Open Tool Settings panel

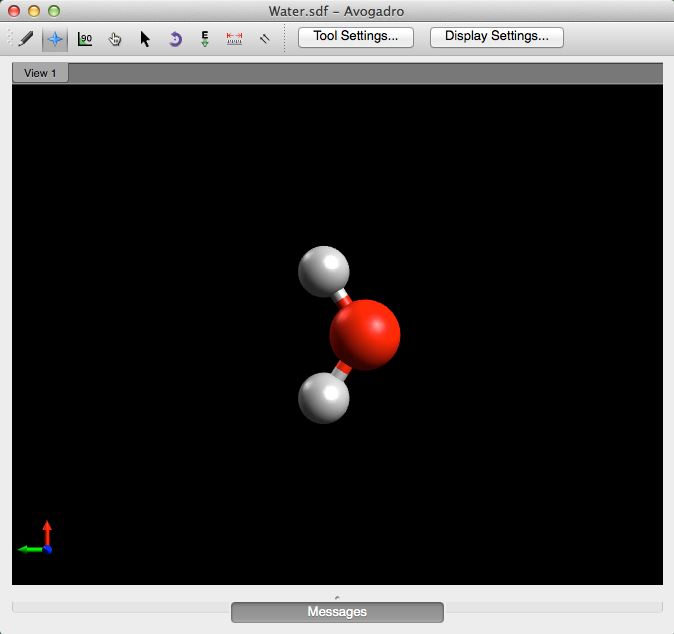[x=356, y=37]
